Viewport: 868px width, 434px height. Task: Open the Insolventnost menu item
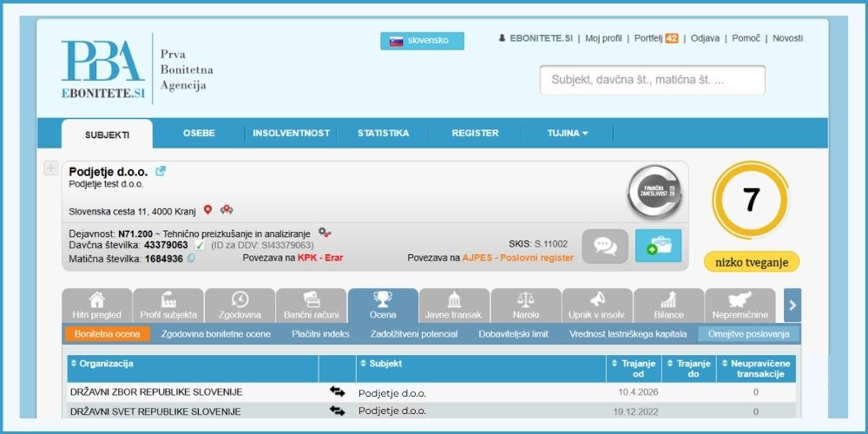(x=291, y=134)
